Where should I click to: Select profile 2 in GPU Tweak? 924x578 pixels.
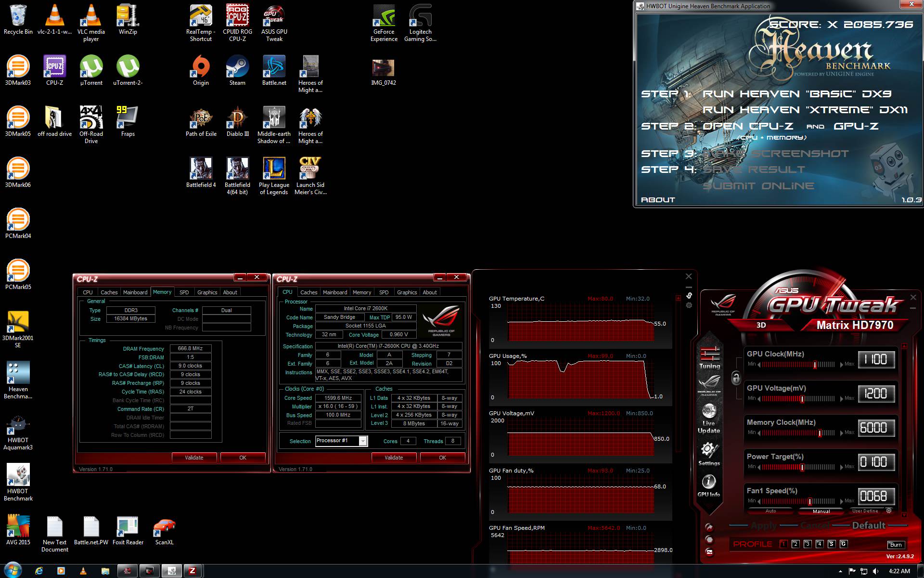[x=795, y=544]
